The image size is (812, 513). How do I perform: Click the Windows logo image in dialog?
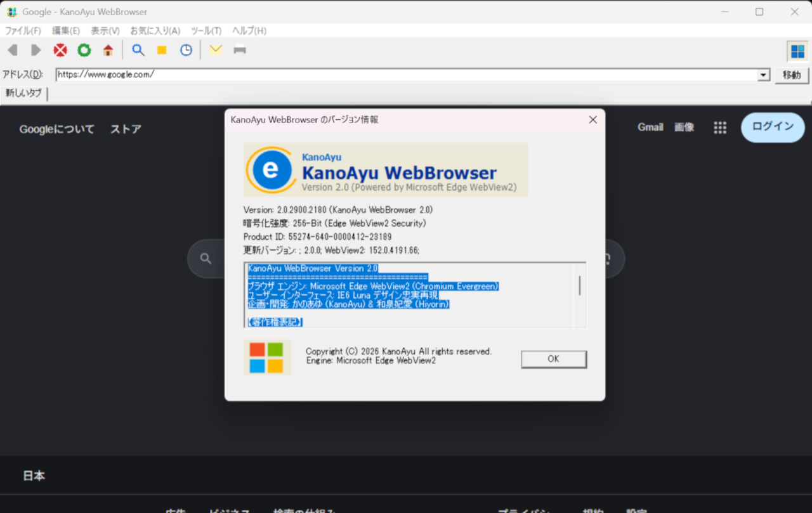pyautogui.click(x=266, y=358)
